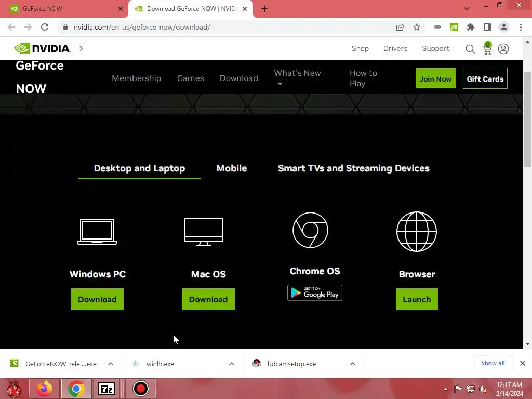Bookmark this page with the star icon
This screenshot has height=399, width=532.
tap(417, 27)
